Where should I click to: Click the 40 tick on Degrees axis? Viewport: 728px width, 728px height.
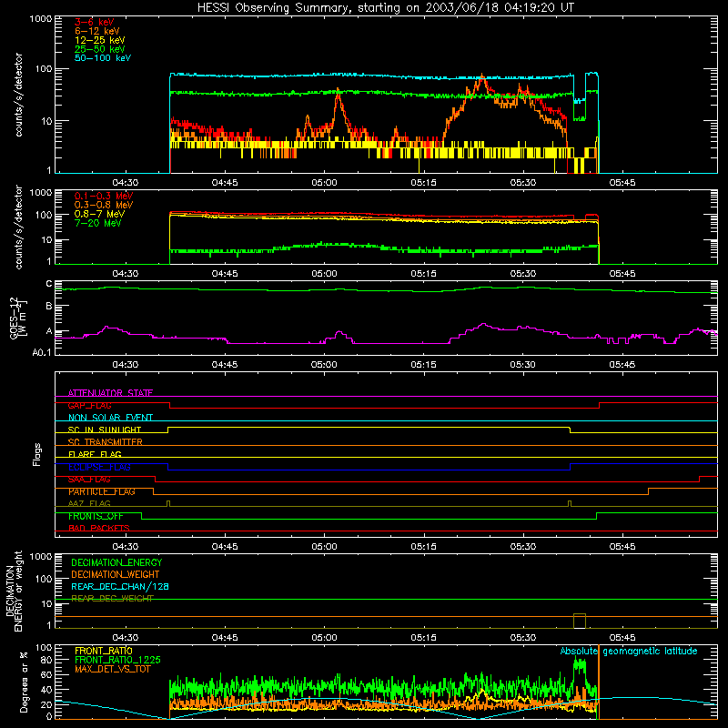click(x=46, y=691)
